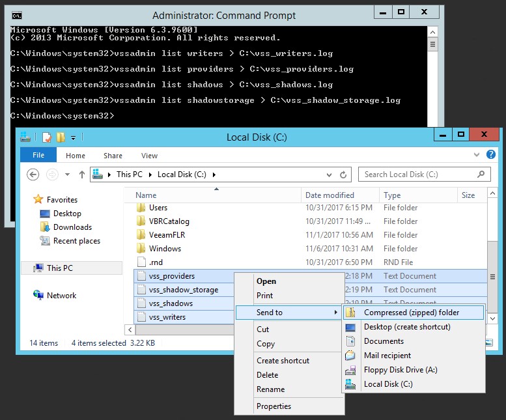Open the address bar history dropdown

(329, 175)
